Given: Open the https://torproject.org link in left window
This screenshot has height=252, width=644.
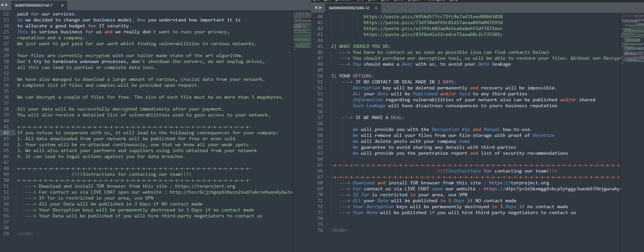Looking at the screenshot, I should 205,186.
